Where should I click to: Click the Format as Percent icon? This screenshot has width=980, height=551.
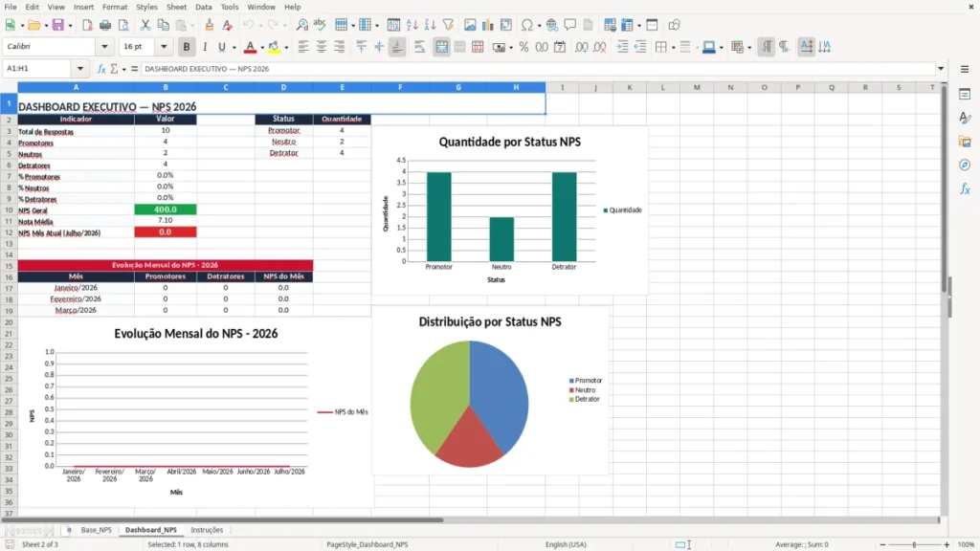tap(523, 47)
